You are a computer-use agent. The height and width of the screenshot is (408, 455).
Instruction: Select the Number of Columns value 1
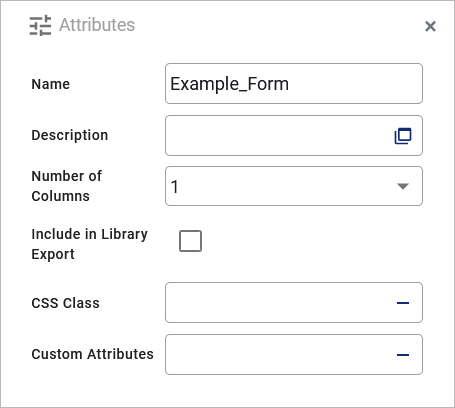(x=175, y=186)
